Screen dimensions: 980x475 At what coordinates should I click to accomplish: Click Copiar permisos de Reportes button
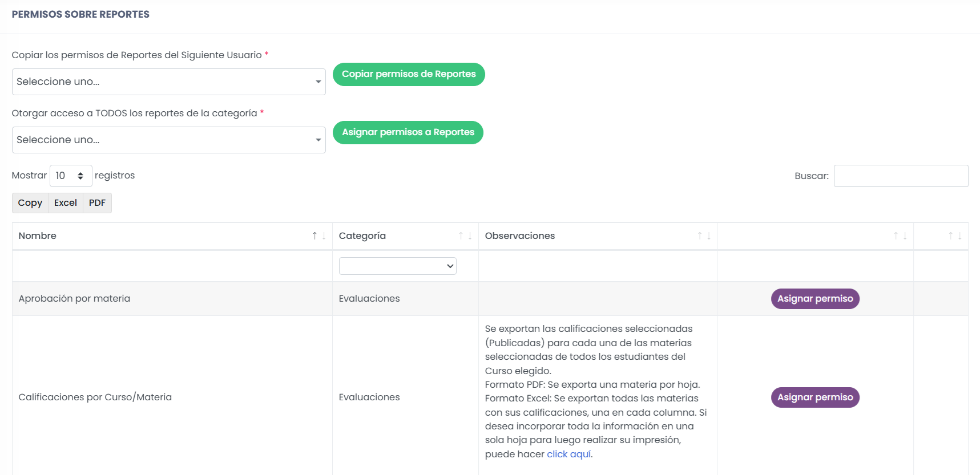tap(409, 74)
